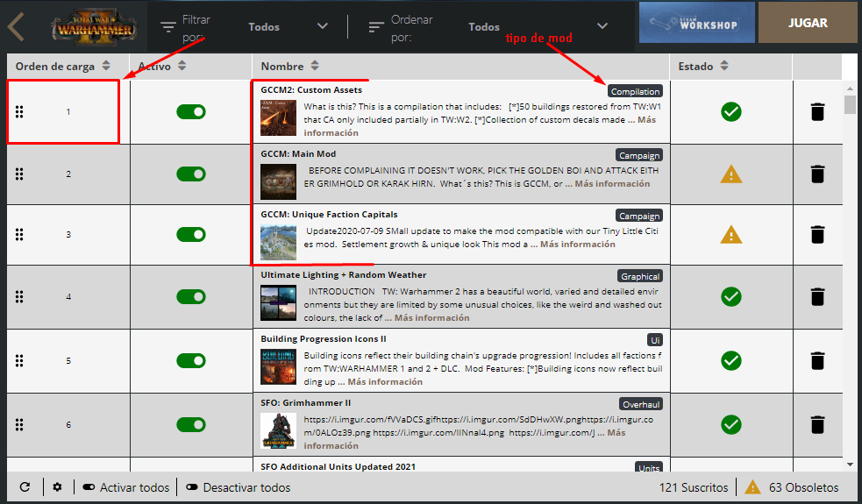Click Desactivar todos to disable all mods
Viewport: 862px width, 504px height.
238,487
